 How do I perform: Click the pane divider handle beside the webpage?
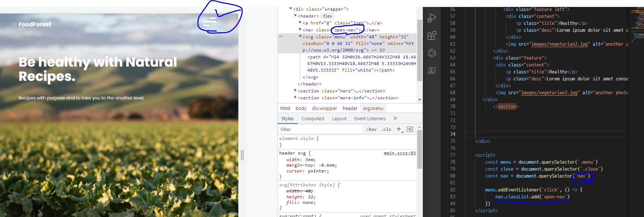pyautogui.click(x=242, y=155)
